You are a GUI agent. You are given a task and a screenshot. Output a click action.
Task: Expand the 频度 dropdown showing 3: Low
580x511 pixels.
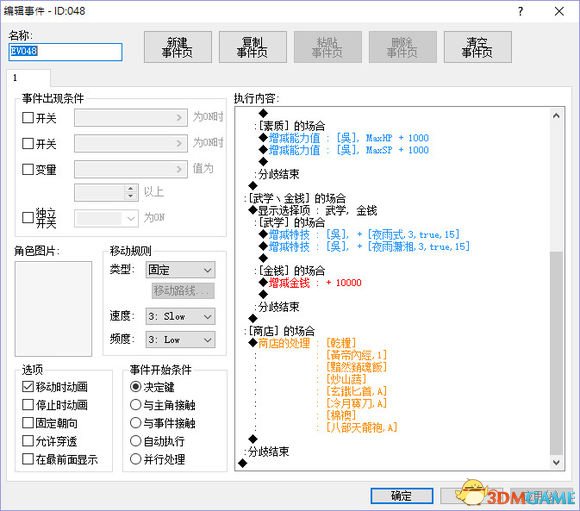(x=181, y=340)
